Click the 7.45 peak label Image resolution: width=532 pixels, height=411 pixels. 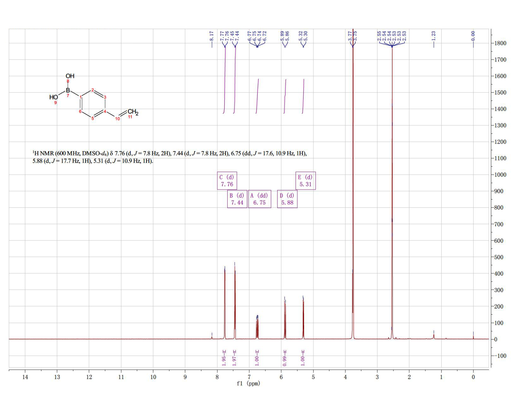click(232, 35)
